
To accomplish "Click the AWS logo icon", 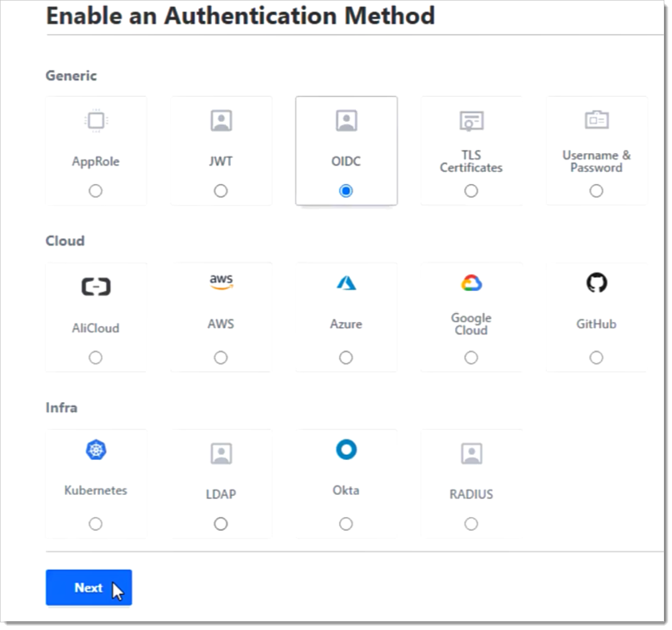I will (221, 281).
